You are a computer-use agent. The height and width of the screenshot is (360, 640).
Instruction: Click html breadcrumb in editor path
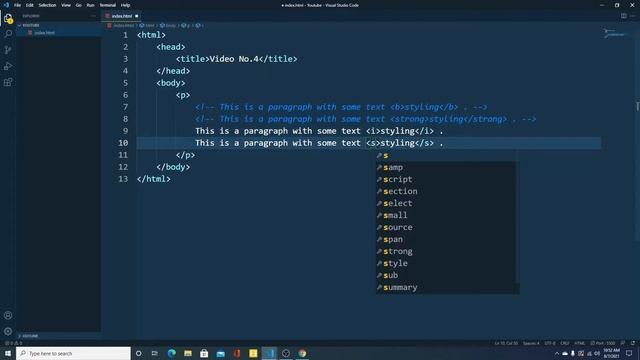147,25
